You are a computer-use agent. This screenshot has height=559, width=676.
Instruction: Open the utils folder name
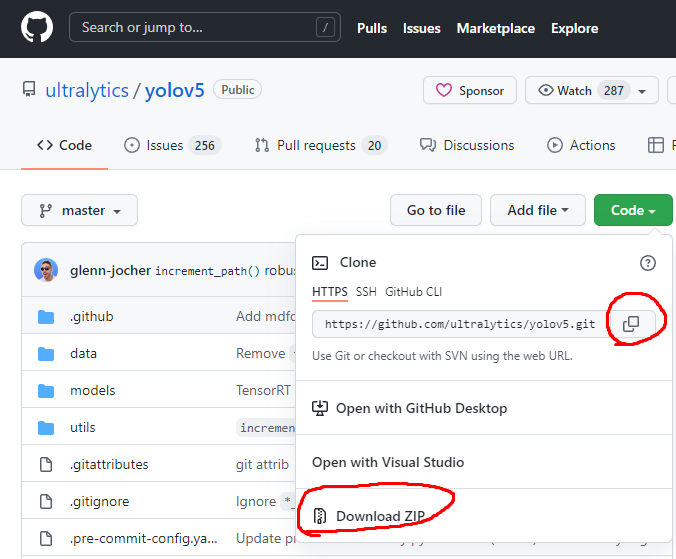pyautogui.click(x=83, y=428)
